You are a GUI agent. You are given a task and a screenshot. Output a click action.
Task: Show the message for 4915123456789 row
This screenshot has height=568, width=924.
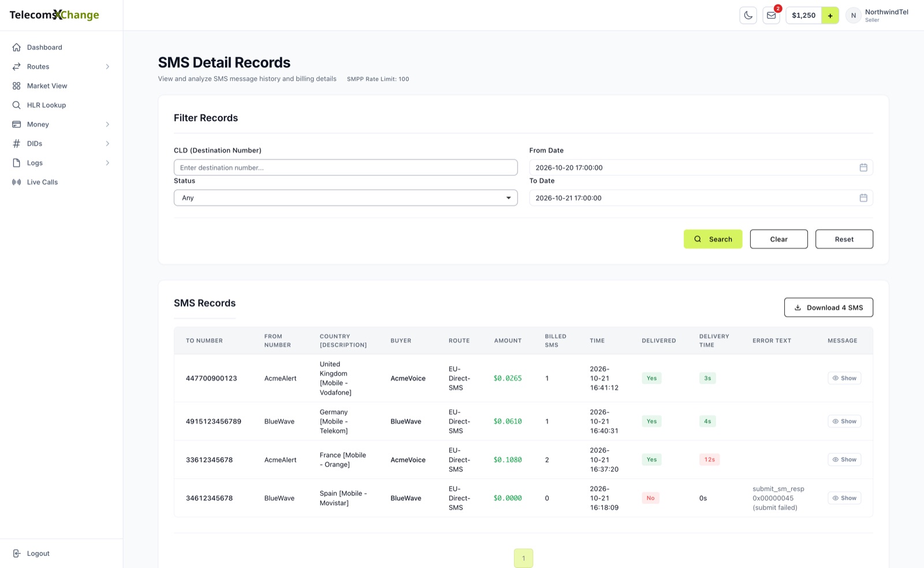844,421
